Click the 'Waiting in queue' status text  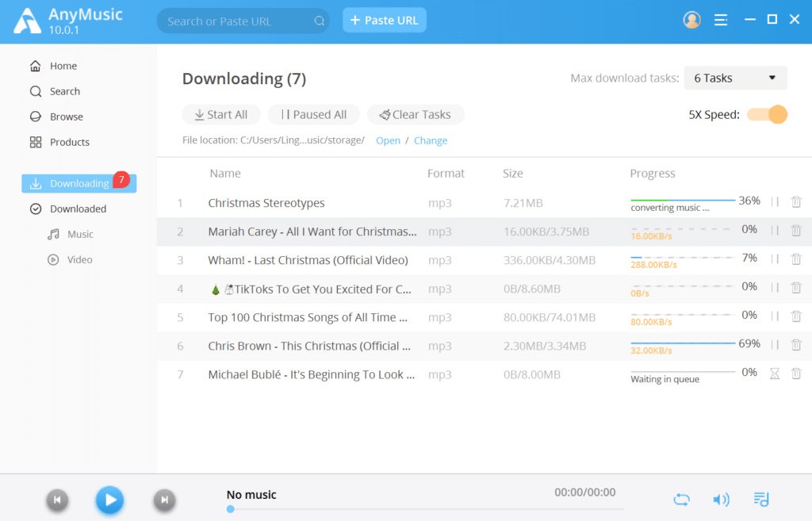point(665,379)
